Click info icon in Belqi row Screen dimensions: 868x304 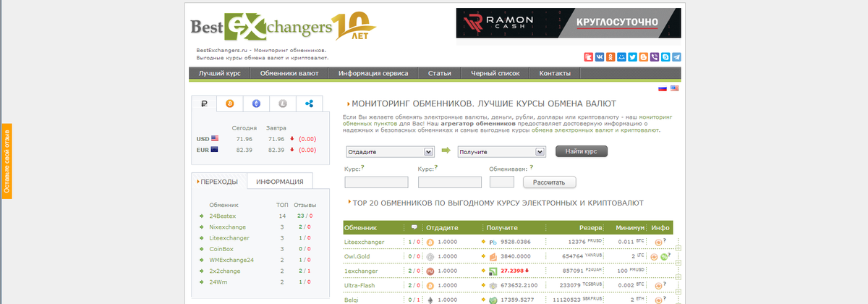point(658,300)
